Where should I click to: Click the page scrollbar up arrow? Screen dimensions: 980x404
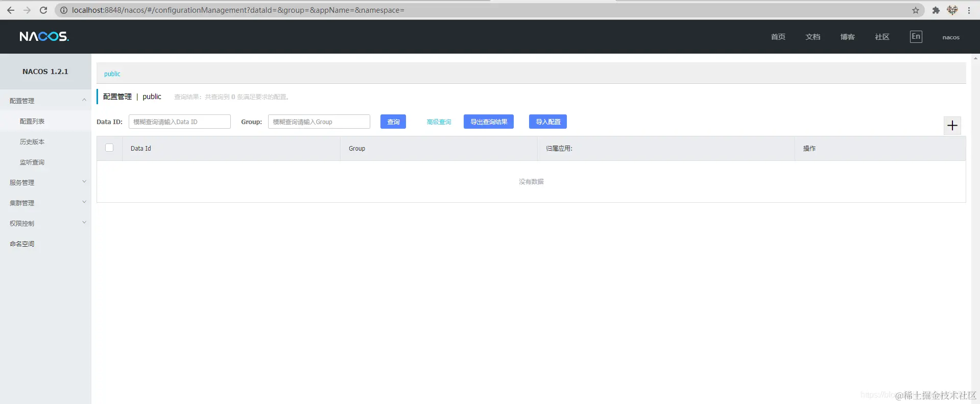tap(975, 58)
